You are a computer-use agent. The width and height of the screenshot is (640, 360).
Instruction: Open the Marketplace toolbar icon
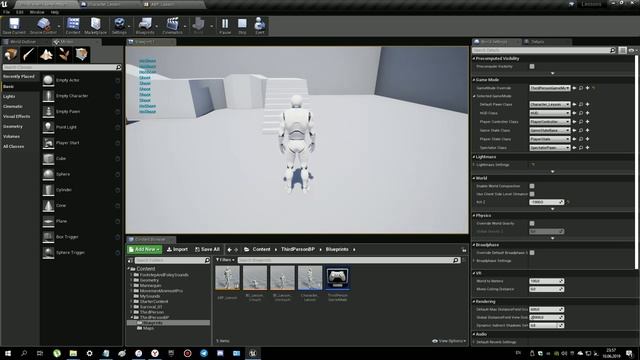point(96,26)
